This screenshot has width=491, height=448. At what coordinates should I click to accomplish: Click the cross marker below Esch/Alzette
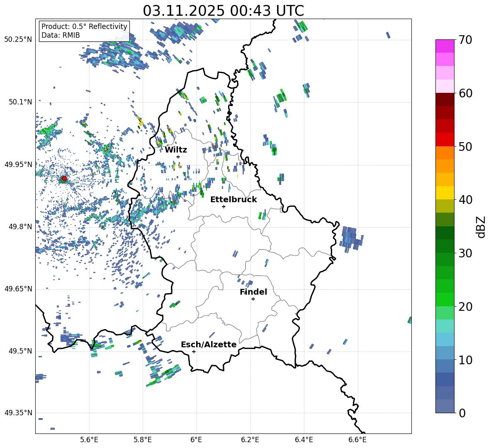pos(194,351)
